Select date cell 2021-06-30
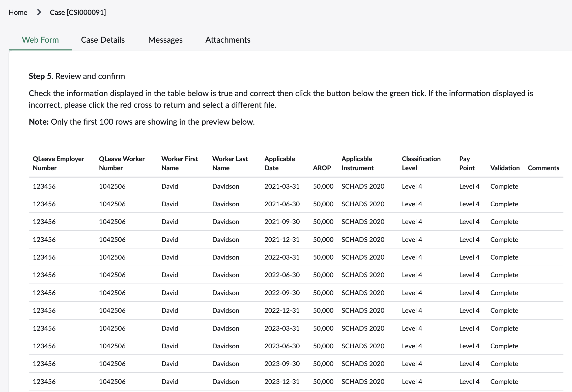 [x=282, y=204]
